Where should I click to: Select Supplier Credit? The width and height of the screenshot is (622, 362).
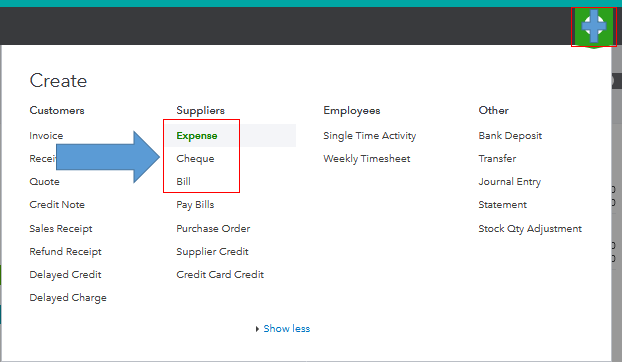coord(212,252)
